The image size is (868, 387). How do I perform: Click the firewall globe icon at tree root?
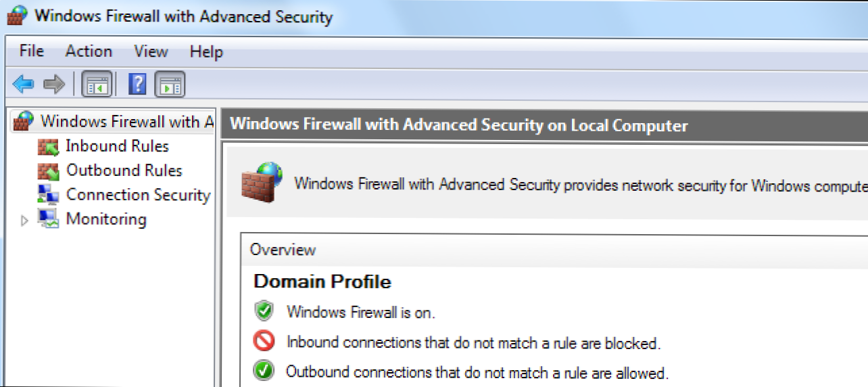click(24, 122)
